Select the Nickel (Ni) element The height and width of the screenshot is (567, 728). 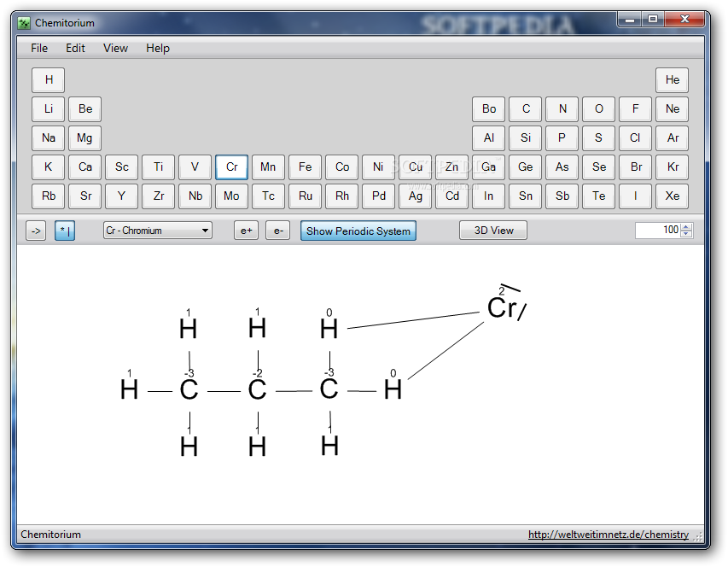tap(378, 167)
